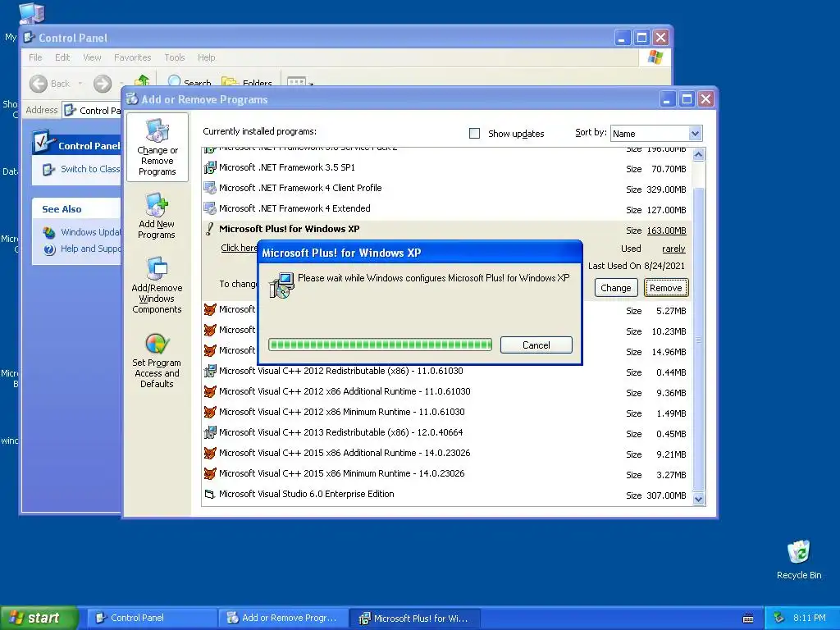
Task: Click the 'rarely' usage frequency link
Action: tap(673, 249)
